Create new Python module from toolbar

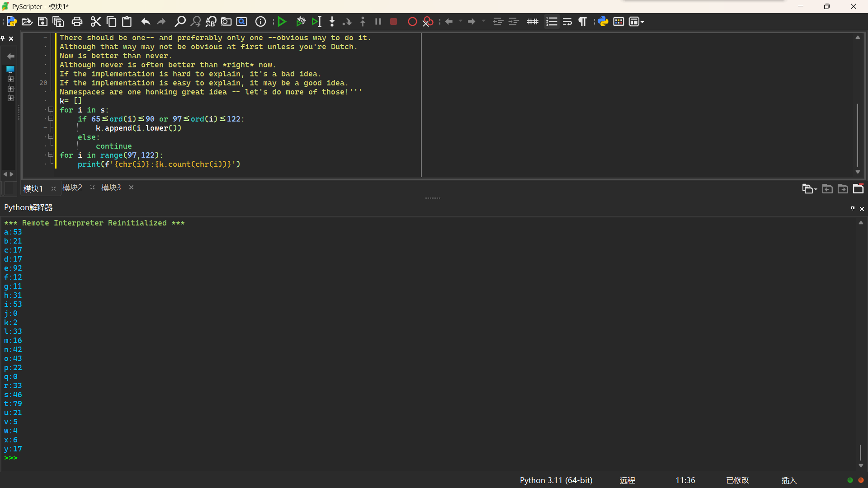pos(12,22)
